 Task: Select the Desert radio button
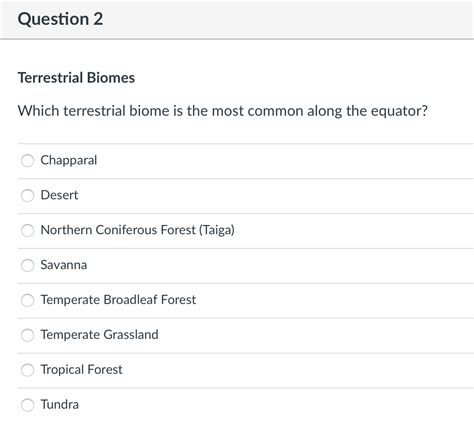click(27, 195)
